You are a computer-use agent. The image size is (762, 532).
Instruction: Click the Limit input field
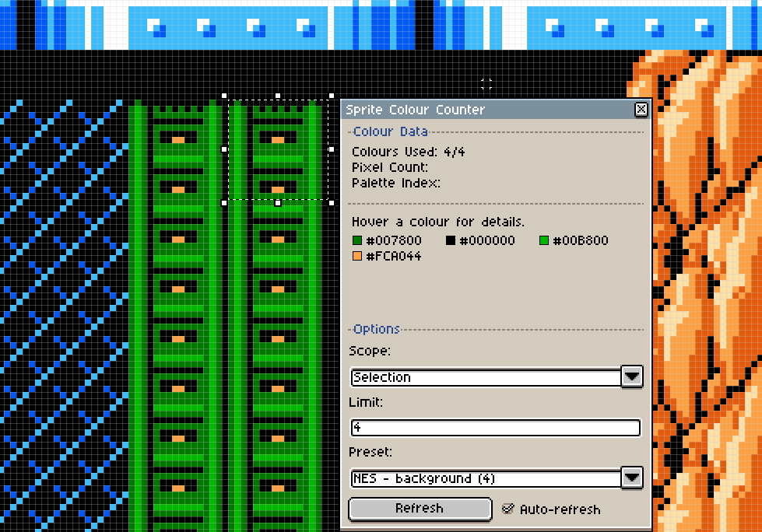tap(495, 428)
